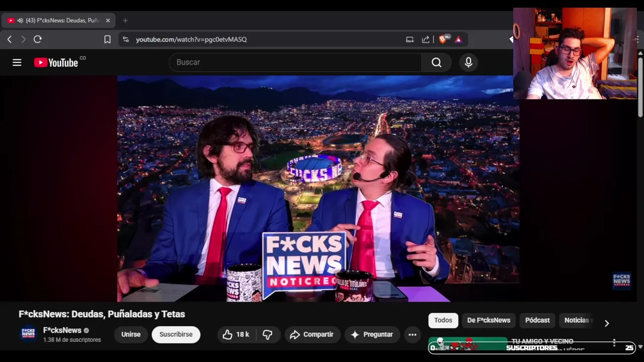Join channel with Unirse
644x362 pixels.
pos(131,334)
